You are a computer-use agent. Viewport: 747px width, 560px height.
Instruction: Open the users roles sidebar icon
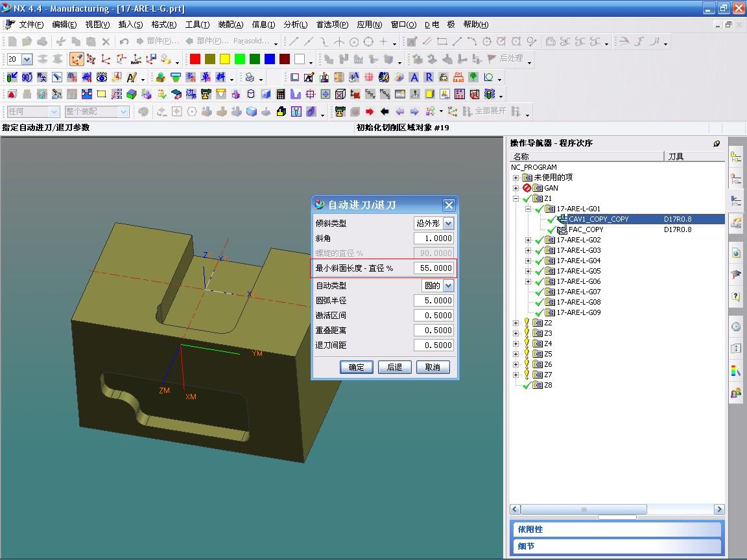tap(736, 392)
